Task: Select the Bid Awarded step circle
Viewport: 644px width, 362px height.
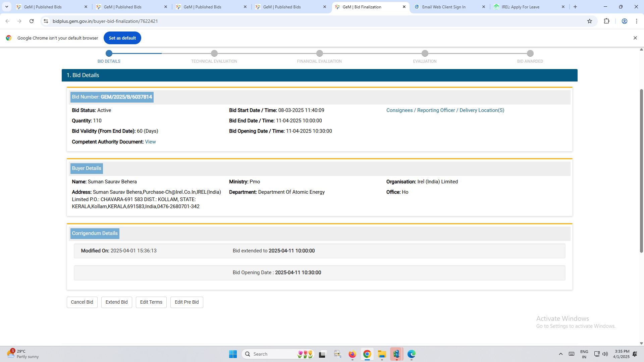Action: pos(530,53)
